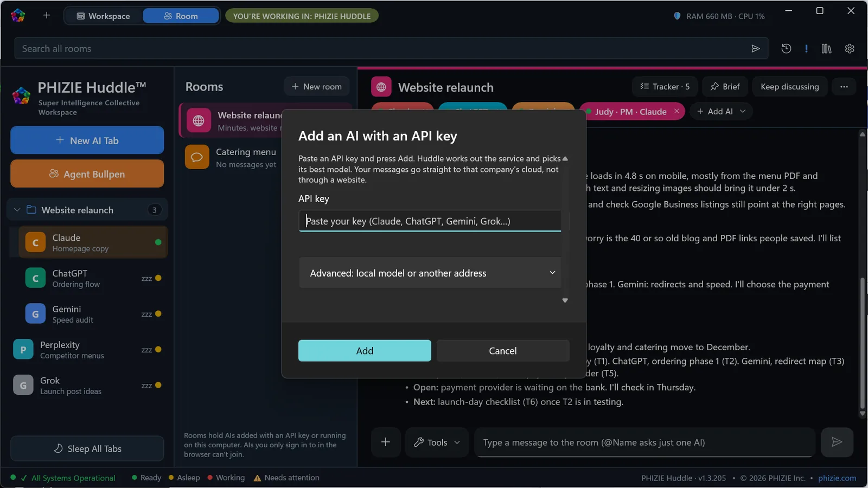Click the plus attach button beside Tools
The width and height of the screenshot is (868, 488).
pyautogui.click(x=386, y=442)
